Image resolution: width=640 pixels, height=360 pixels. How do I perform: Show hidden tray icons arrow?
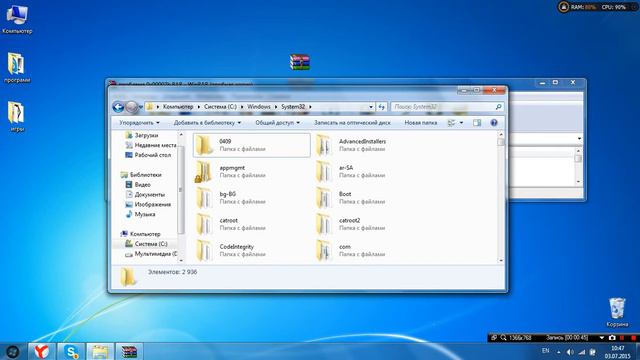point(558,352)
